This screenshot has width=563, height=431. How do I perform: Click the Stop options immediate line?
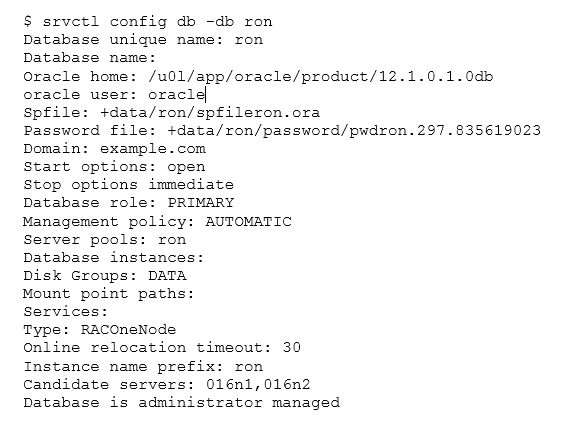[x=129, y=185]
